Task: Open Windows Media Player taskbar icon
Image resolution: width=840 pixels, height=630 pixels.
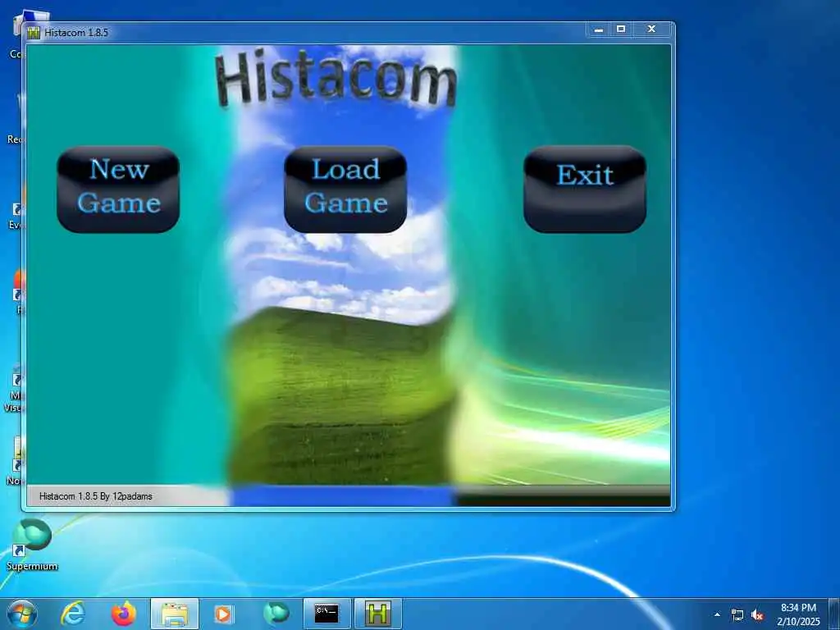Action: click(x=224, y=614)
